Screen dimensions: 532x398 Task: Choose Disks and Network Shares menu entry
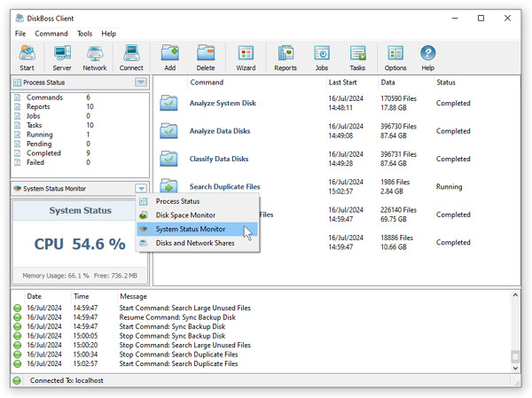(x=197, y=243)
